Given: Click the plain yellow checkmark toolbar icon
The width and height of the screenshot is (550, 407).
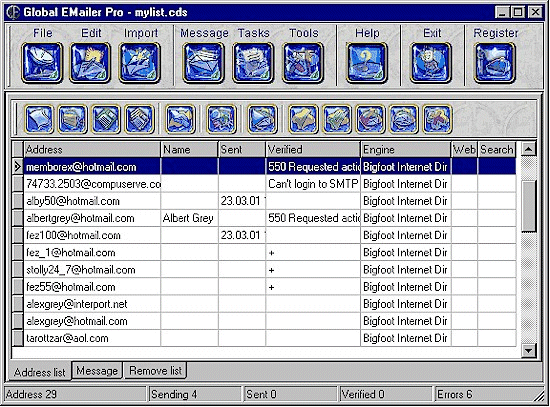Looking at the screenshot, I should pyautogui.click(x=303, y=119).
